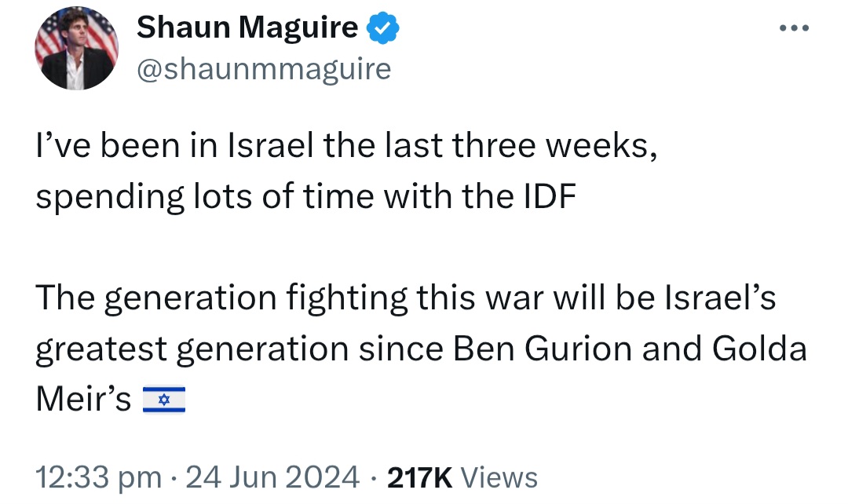Open the 217K view count

click(419, 477)
